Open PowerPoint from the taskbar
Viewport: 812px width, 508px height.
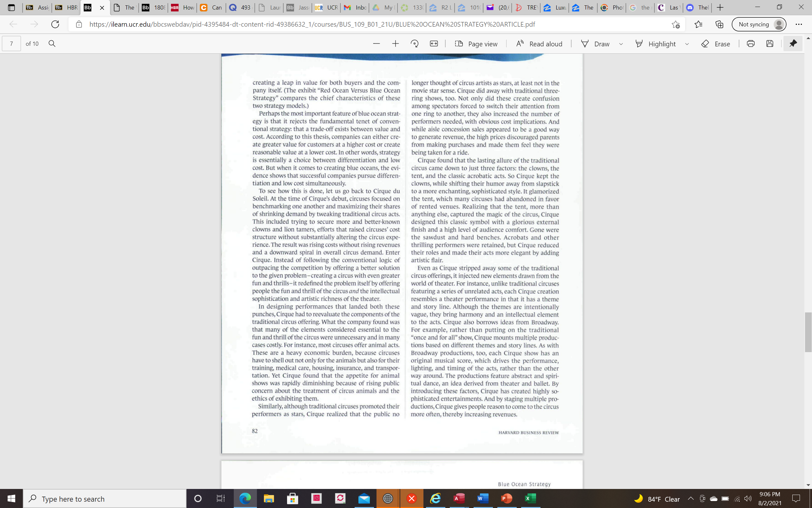click(507, 498)
